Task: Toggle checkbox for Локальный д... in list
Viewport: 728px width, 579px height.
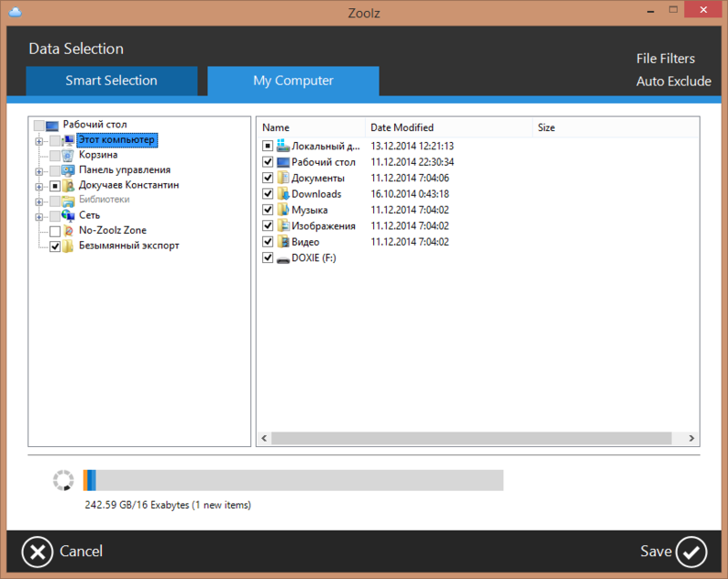Action: click(x=268, y=146)
